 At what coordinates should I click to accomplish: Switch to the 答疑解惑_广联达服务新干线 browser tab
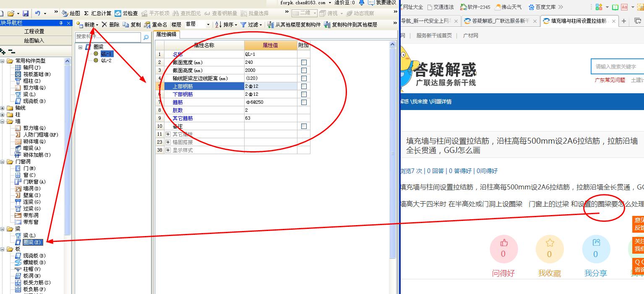coord(500,21)
